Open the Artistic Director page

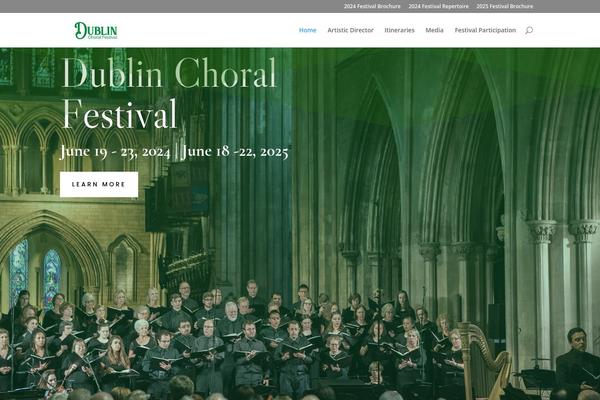[x=350, y=30]
